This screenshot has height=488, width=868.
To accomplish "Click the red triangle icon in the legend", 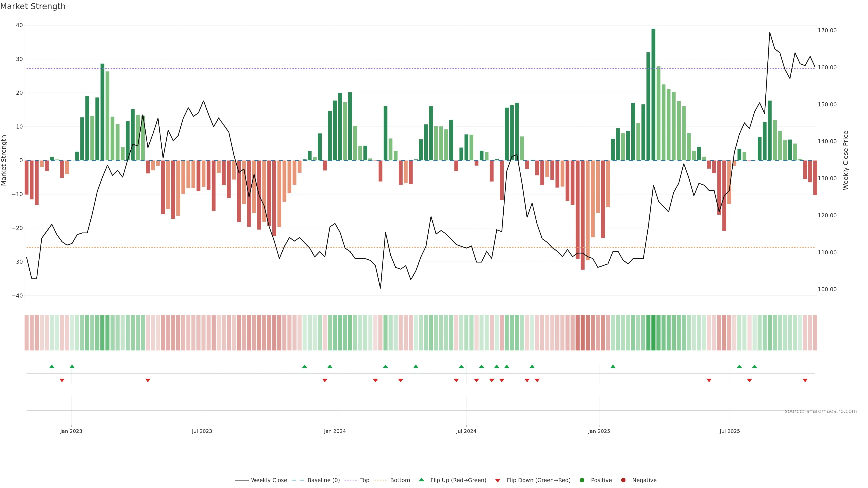I will tap(498, 481).
